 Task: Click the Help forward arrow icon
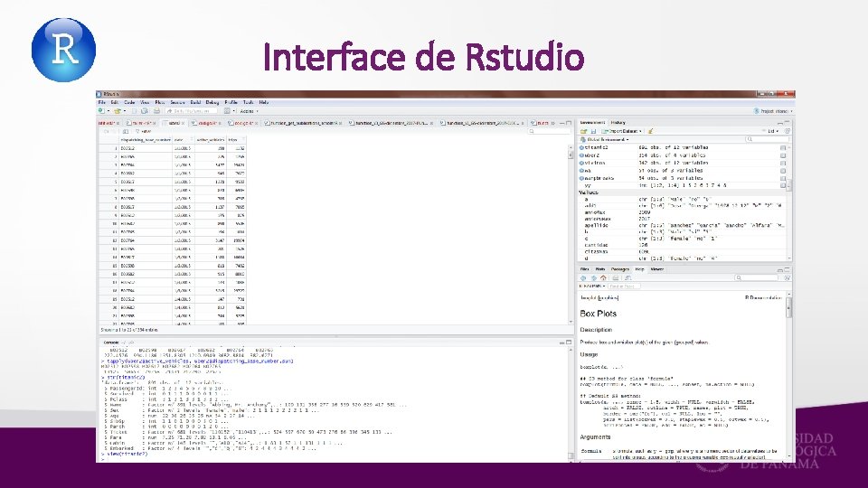[x=593, y=277]
